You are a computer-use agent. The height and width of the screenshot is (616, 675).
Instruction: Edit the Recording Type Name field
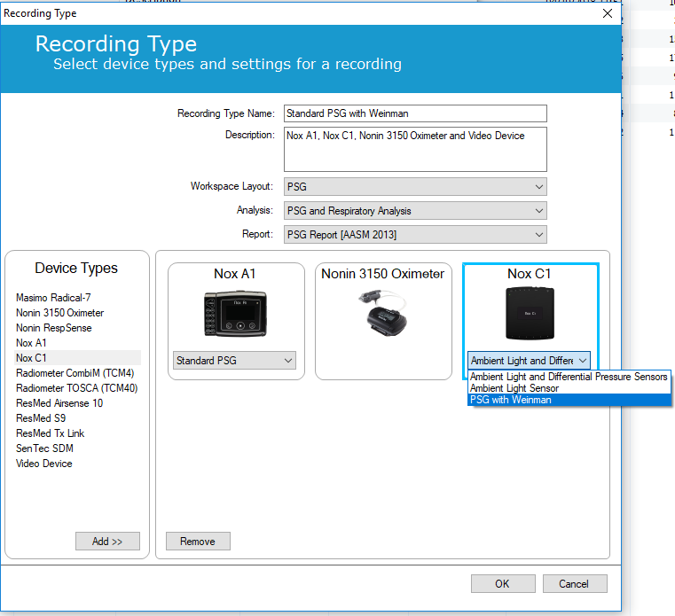pos(415,113)
